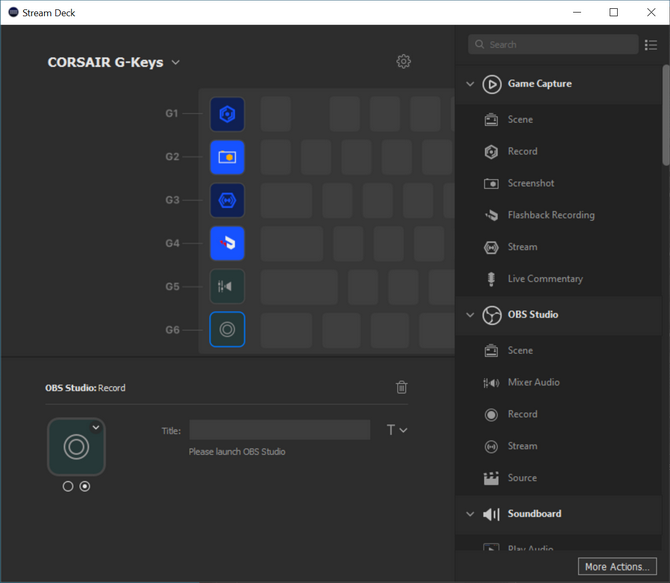
Task: Click the Soundboard speaker category icon
Action: click(491, 514)
